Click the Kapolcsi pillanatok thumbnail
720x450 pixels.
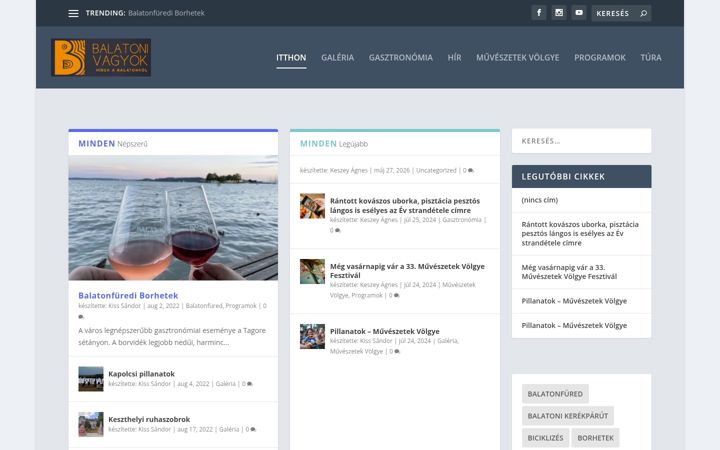click(x=91, y=379)
